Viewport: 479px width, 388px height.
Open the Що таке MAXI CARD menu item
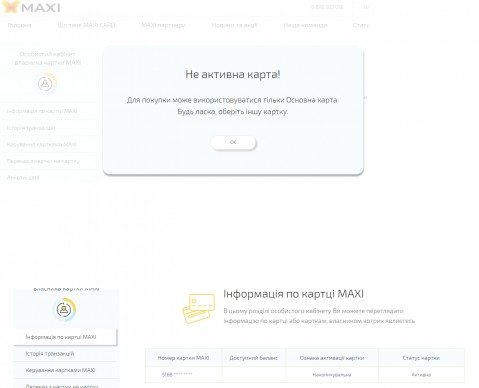click(86, 25)
